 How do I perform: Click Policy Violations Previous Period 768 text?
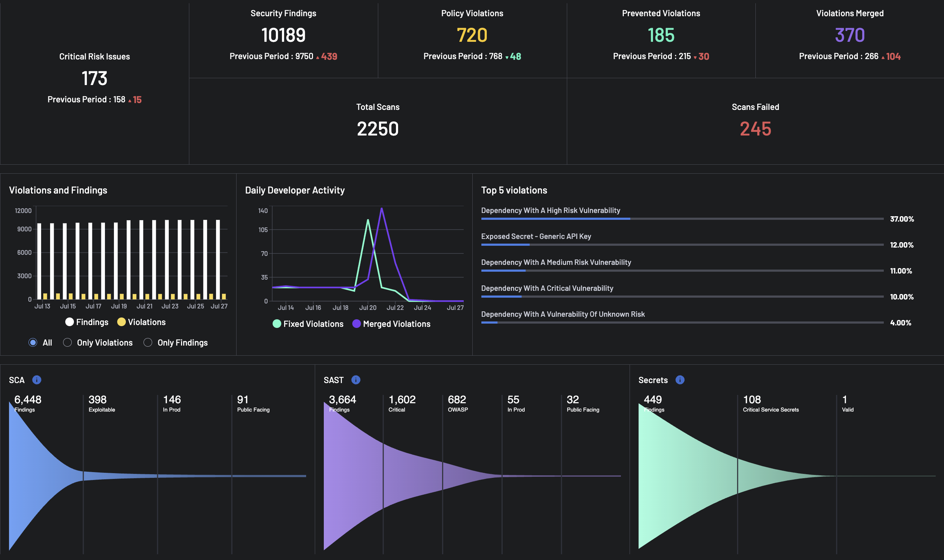coord(463,56)
